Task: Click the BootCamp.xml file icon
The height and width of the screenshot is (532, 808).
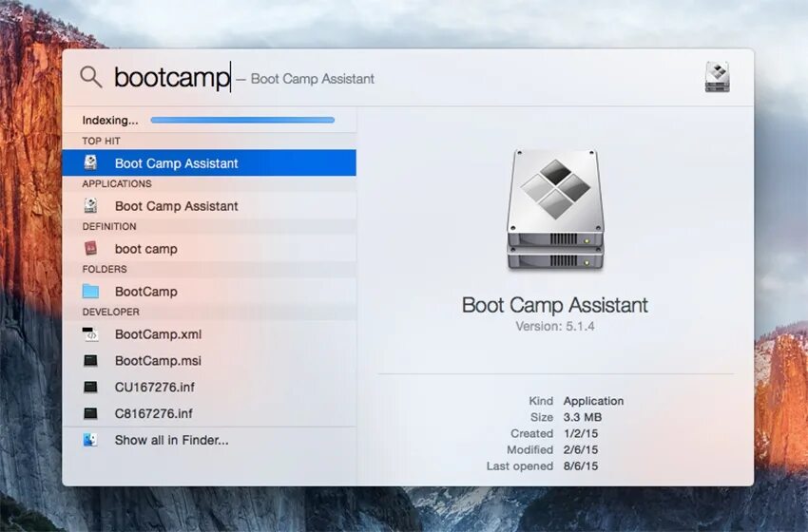Action: (90, 333)
